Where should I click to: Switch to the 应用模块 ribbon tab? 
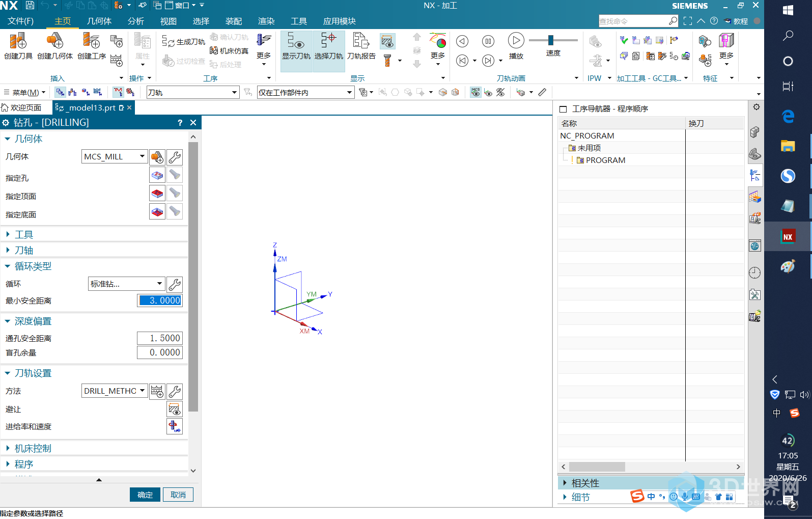tap(339, 21)
